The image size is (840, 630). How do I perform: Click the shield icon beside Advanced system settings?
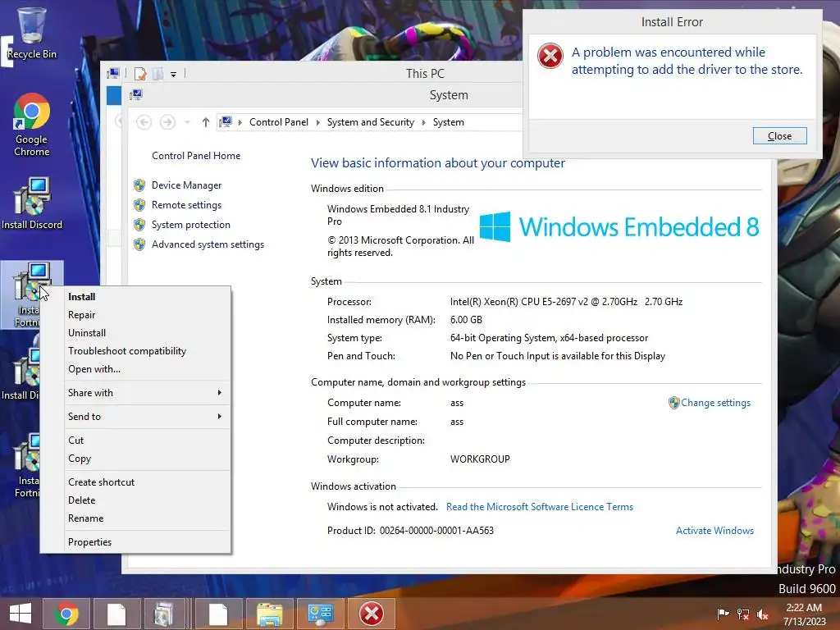pos(139,244)
